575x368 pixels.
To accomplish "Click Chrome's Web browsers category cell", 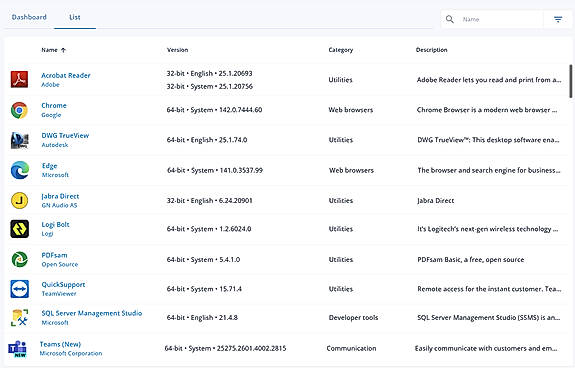I will pyautogui.click(x=351, y=110).
